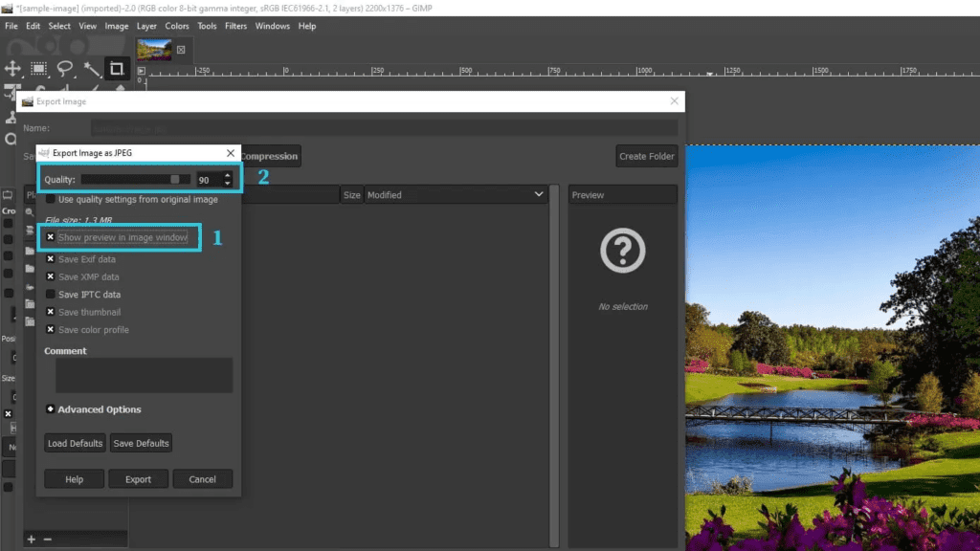The image size is (980, 551).
Task: Increase quality value with up arrow
Action: pos(228,176)
